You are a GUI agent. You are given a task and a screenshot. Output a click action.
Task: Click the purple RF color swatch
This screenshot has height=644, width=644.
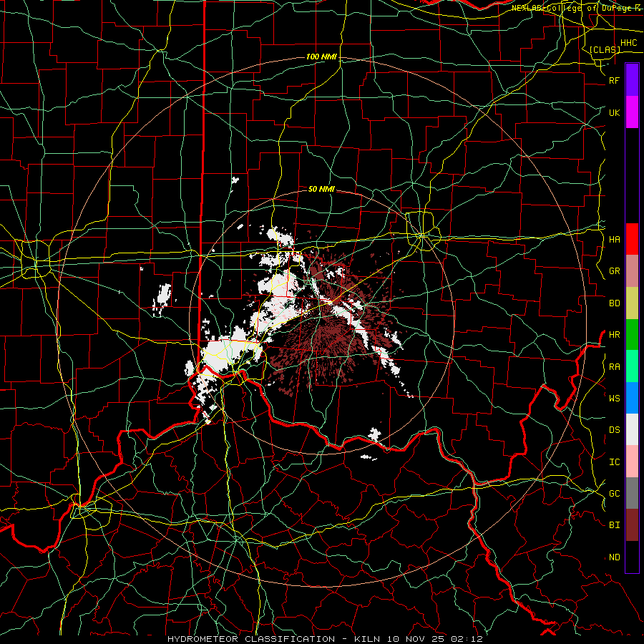[x=632, y=79]
